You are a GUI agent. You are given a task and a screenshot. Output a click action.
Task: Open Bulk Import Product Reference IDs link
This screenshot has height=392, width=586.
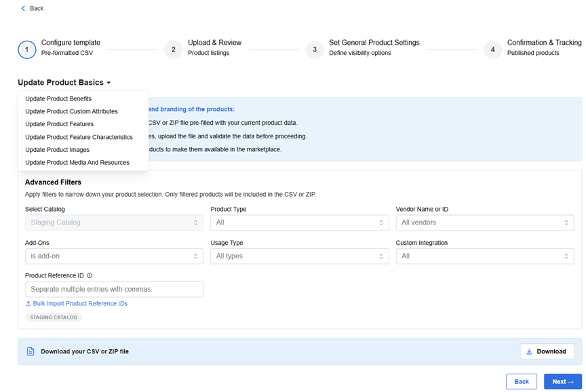click(77, 303)
